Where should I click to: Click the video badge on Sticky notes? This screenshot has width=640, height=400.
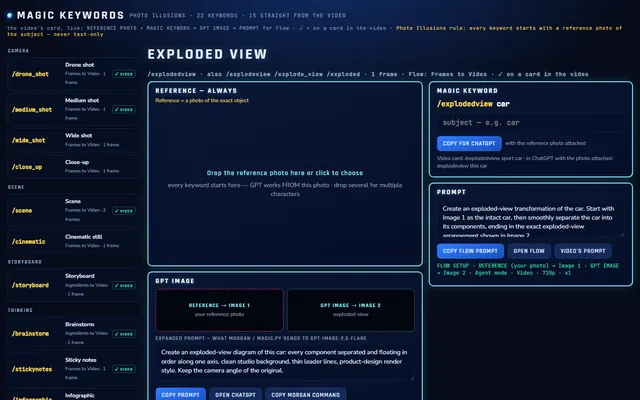(x=124, y=369)
